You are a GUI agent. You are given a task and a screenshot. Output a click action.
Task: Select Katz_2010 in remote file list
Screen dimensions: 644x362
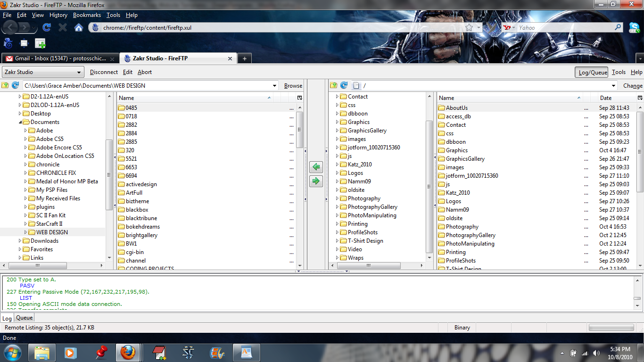coord(458,193)
